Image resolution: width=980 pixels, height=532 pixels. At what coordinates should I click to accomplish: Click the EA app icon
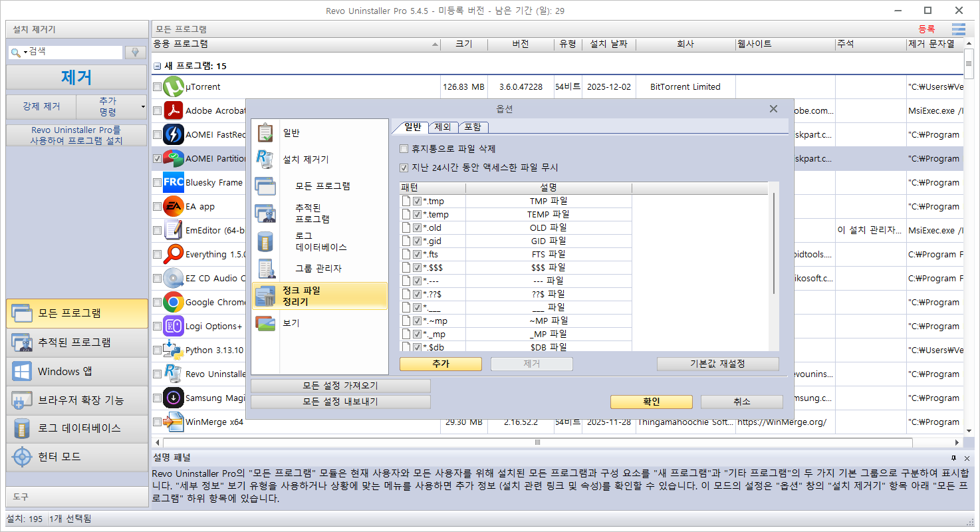174,207
